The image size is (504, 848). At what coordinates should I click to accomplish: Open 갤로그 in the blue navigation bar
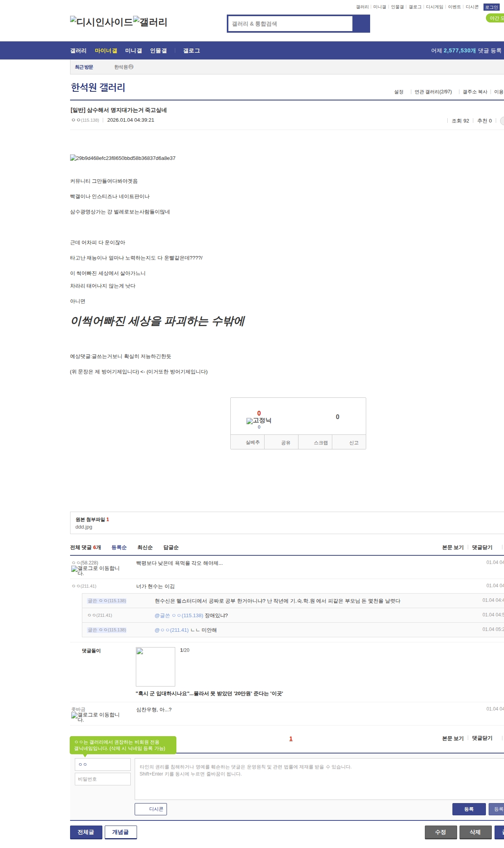[191, 50]
